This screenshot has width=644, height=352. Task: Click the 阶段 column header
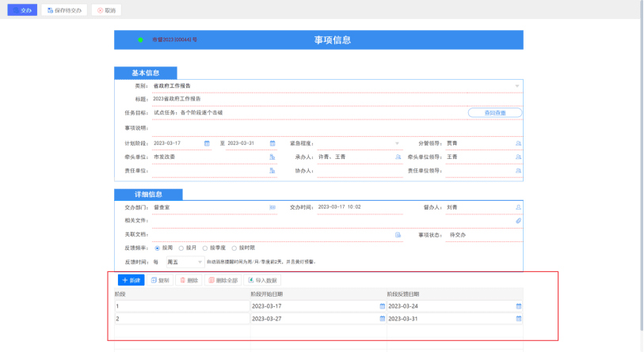click(120, 294)
